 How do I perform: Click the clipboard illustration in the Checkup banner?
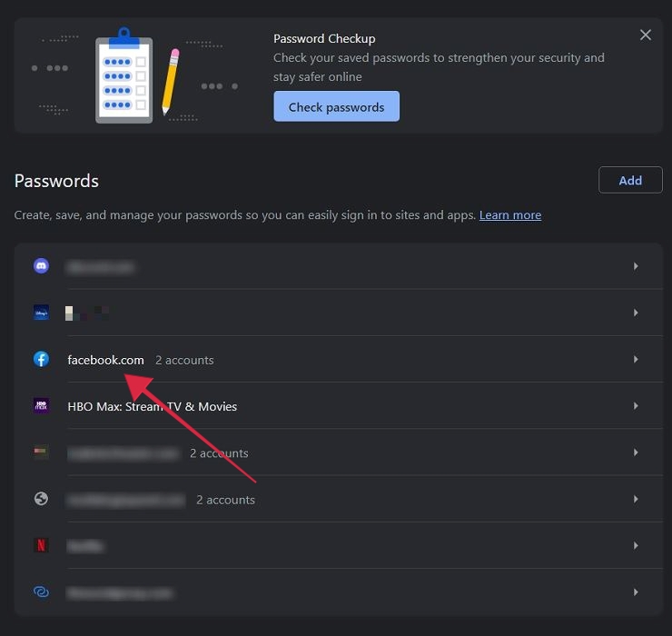[124, 75]
